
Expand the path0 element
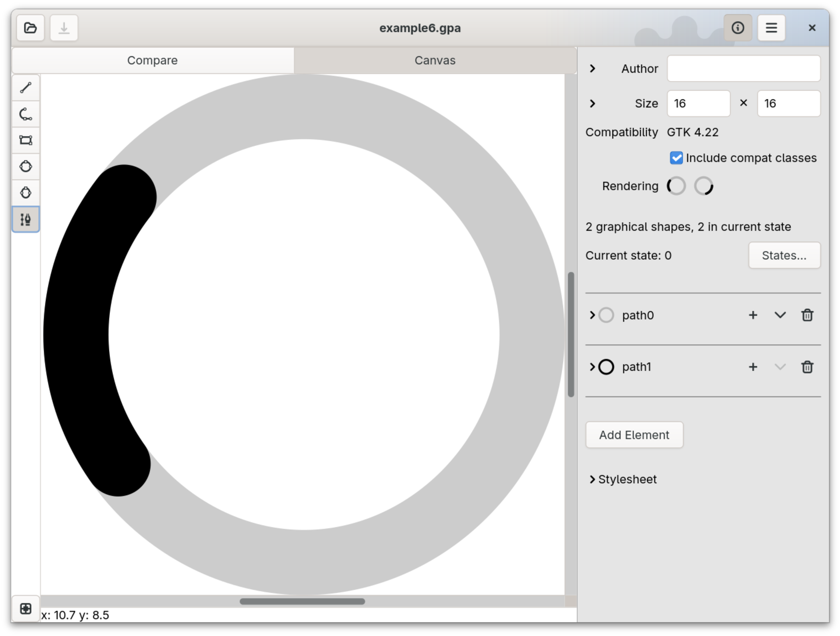592,315
